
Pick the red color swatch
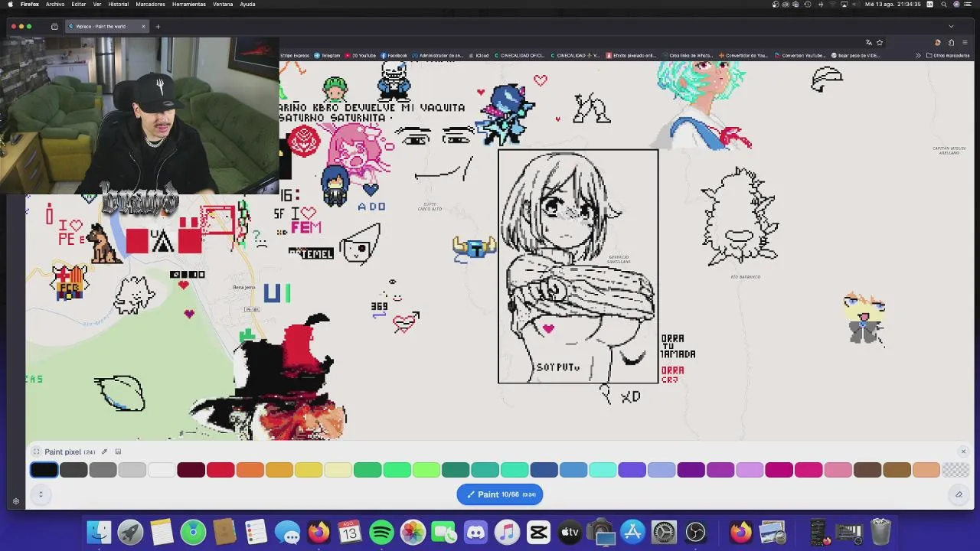[x=220, y=470]
